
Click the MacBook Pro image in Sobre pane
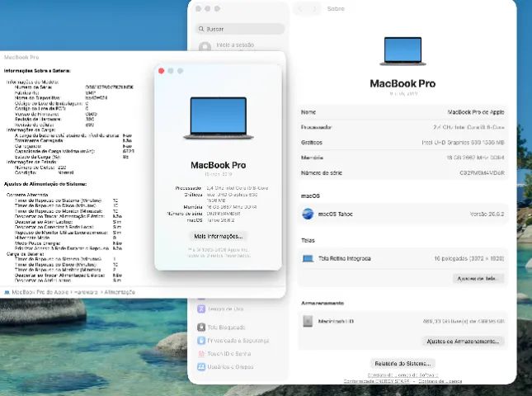pyautogui.click(x=403, y=51)
